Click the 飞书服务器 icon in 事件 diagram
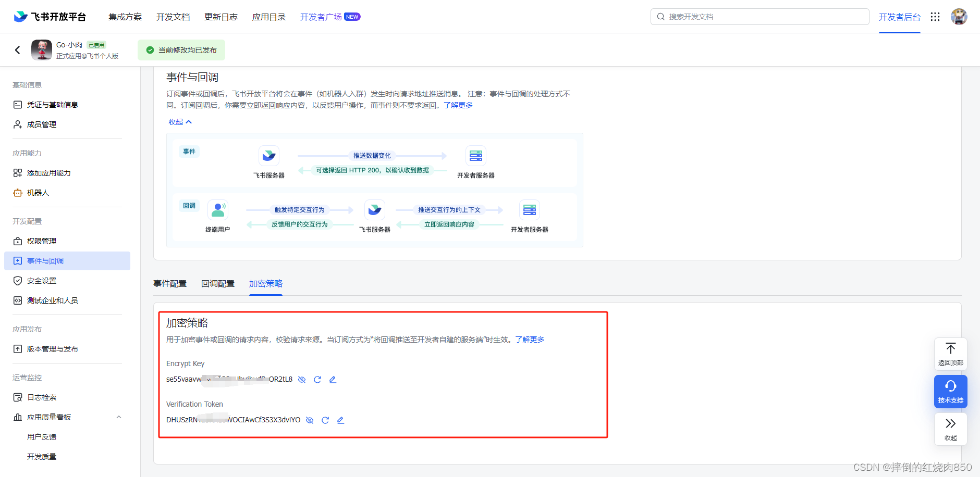Screen dimensions: 980x477 click(x=269, y=156)
